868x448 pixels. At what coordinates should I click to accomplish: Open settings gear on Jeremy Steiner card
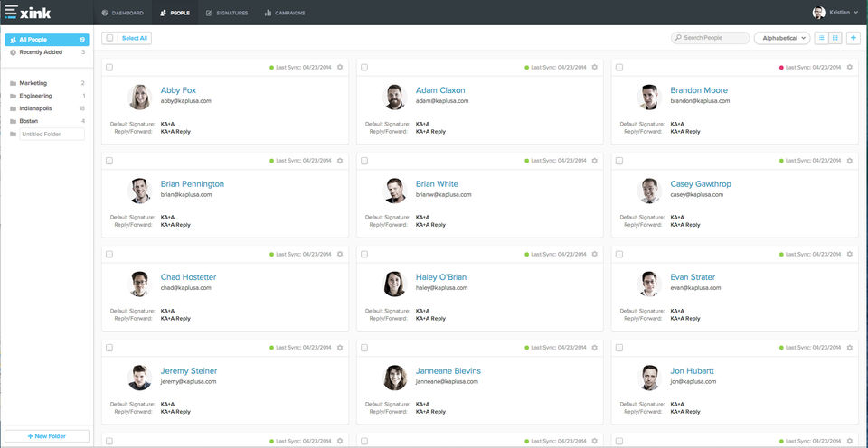click(x=340, y=348)
